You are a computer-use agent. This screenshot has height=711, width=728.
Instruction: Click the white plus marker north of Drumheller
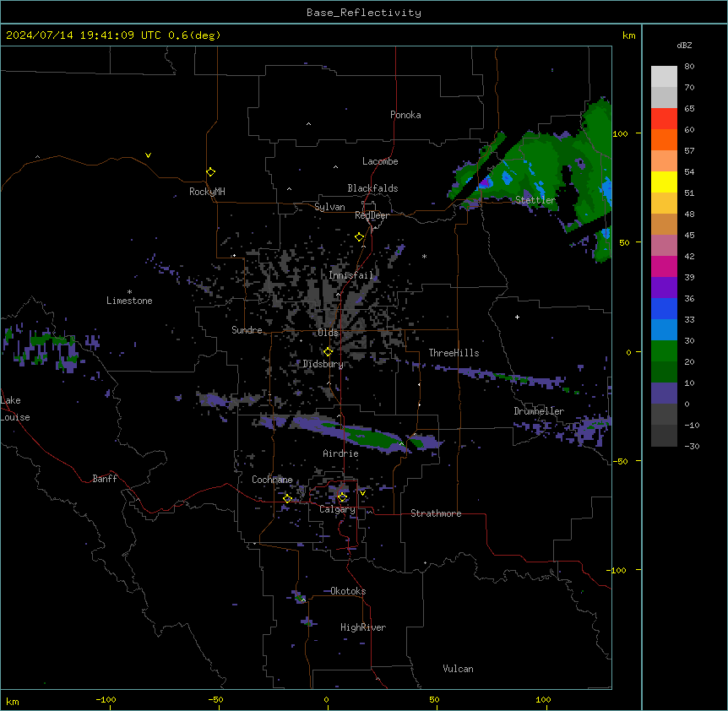pyautogui.click(x=517, y=317)
